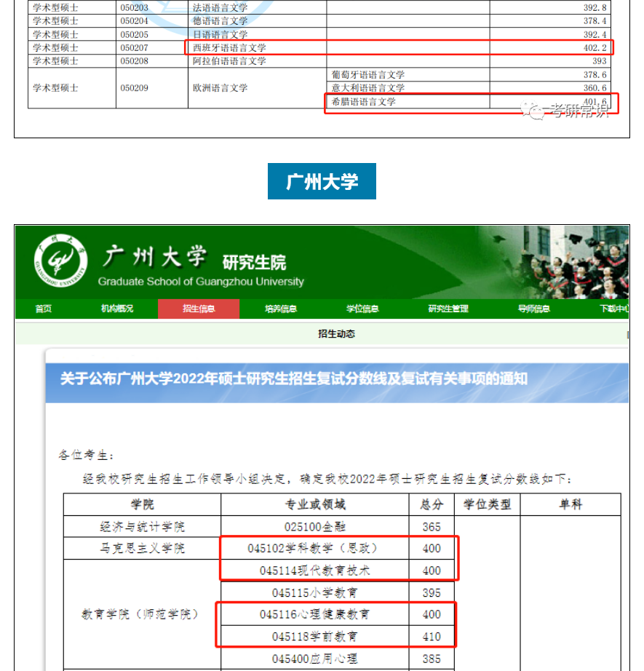Click the score 393 for 阿拉伯语语言文学
The width and height of the screenshot is (644, 671).
pyautogui.click(x=600, y=61)
